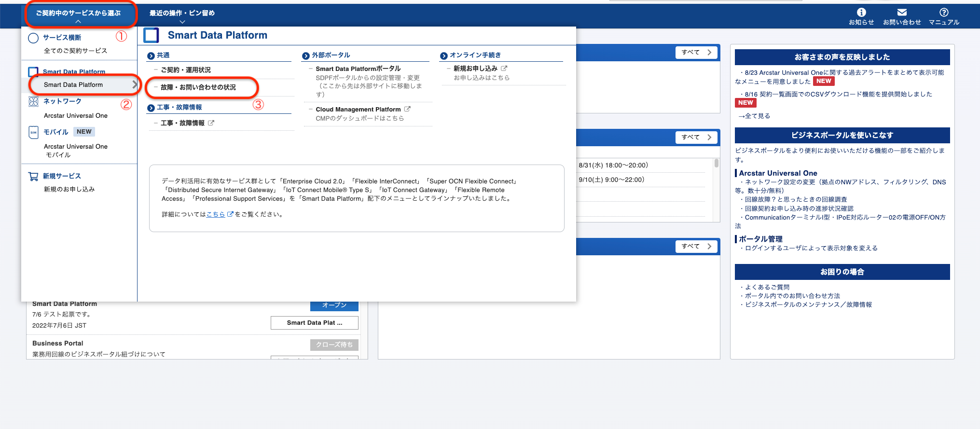Screen dimensions: 980x429
Task: Open 8/23 Arcstar Universal One alert news item
Action: point(840,77)
